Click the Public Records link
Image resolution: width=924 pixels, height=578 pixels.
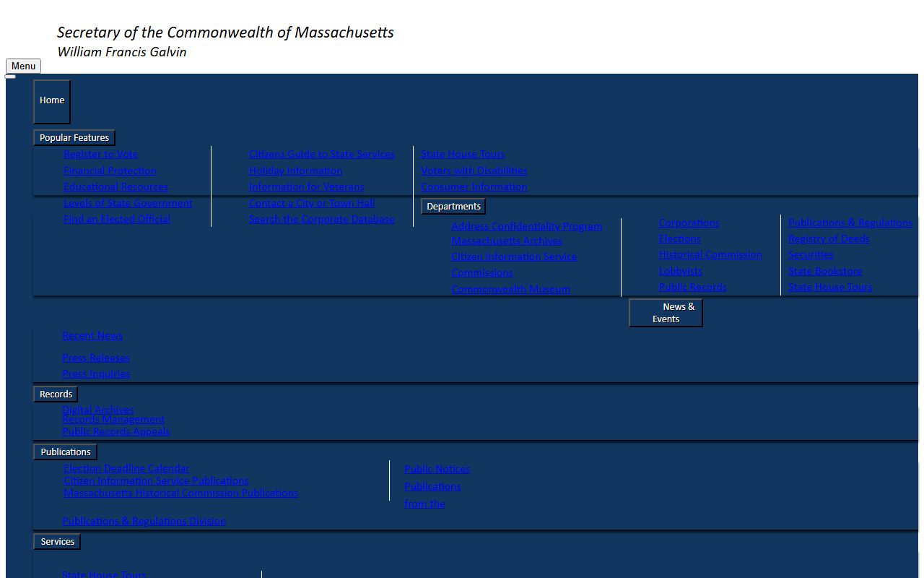click(x=692, y=287)
